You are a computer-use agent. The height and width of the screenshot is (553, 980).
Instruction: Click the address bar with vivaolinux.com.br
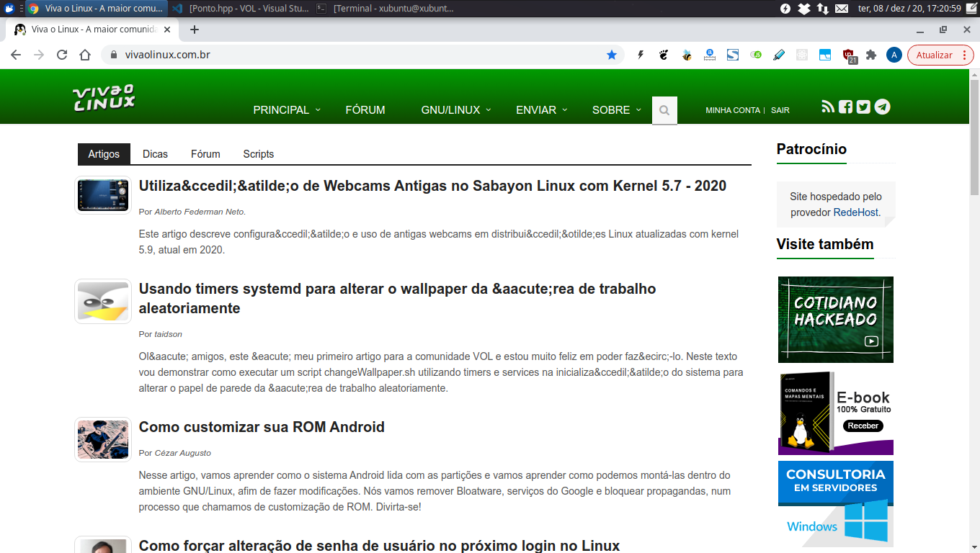360,55
